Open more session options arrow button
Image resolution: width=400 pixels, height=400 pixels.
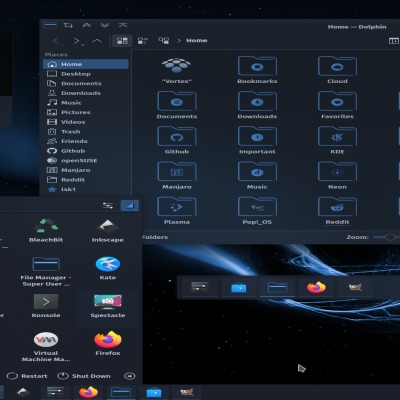(x=130, y=376)
